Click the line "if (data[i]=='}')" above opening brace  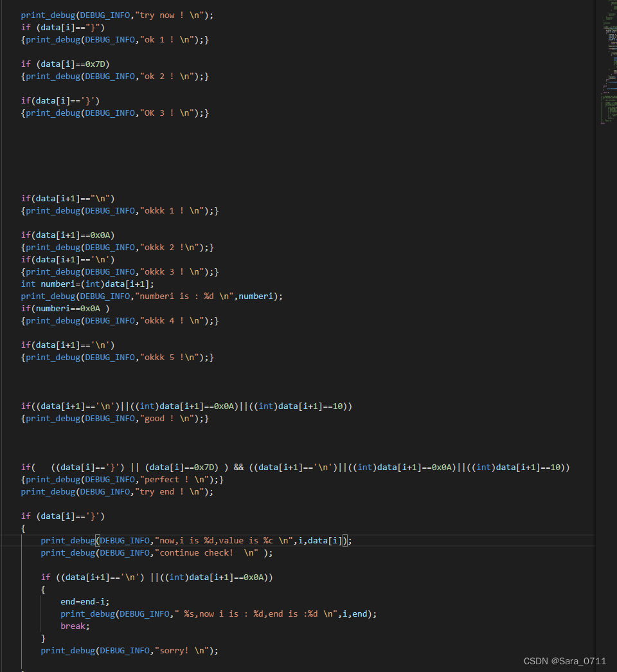click(63, 516)
